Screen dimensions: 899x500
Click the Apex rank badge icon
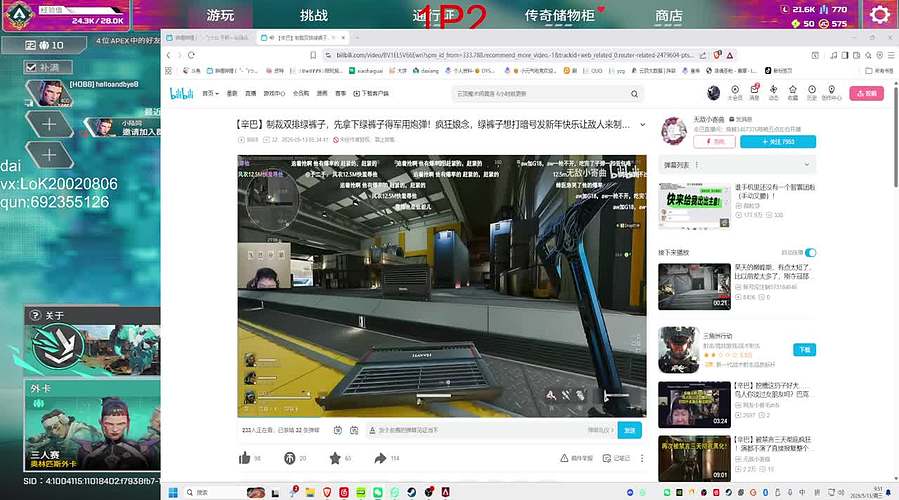(19, 15)
